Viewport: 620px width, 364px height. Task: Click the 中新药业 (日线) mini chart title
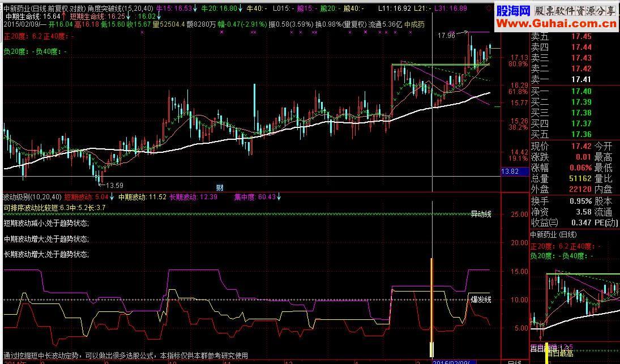tap(553, 234)
